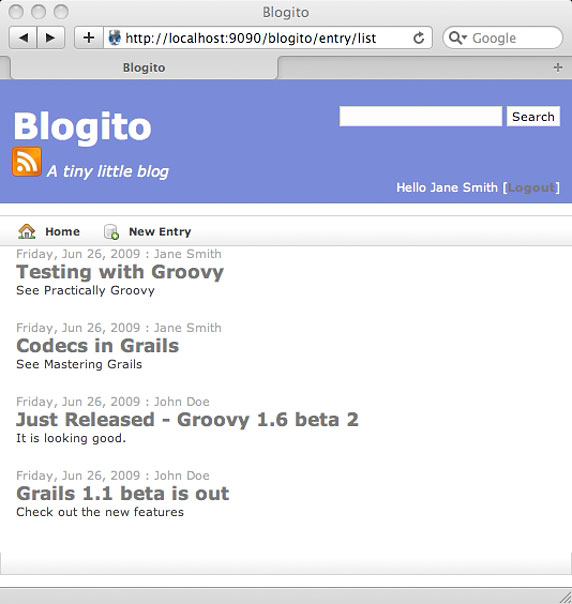This screenshot has height=604, width=572.
Task: Click the address bar URL field
Action: point(267,38)
